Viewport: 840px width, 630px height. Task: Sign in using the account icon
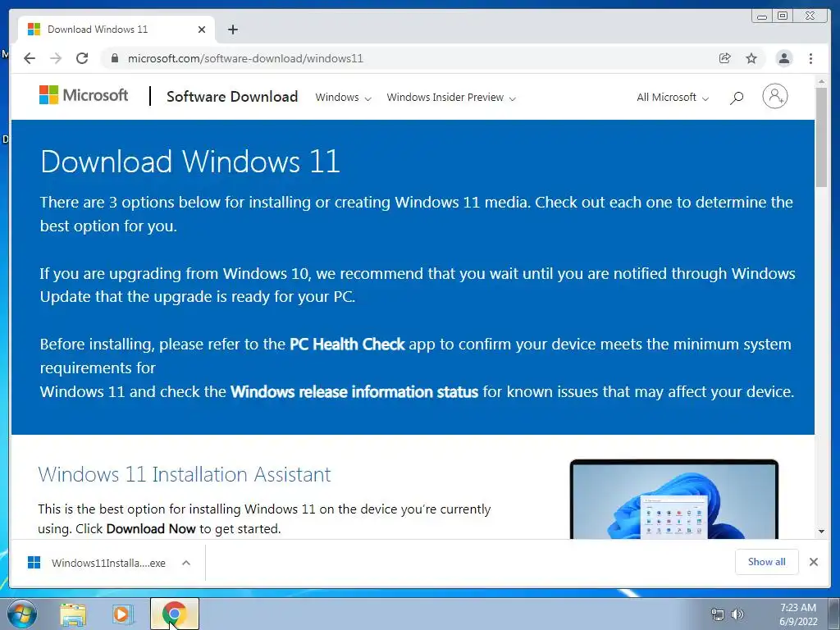coord(774,97)
